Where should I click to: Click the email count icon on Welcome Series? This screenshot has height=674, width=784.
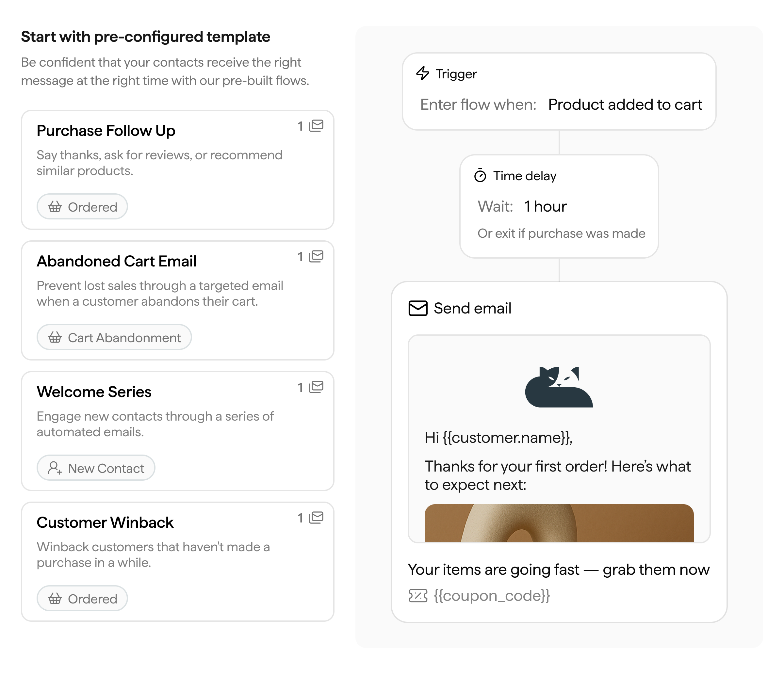[316, 387]
